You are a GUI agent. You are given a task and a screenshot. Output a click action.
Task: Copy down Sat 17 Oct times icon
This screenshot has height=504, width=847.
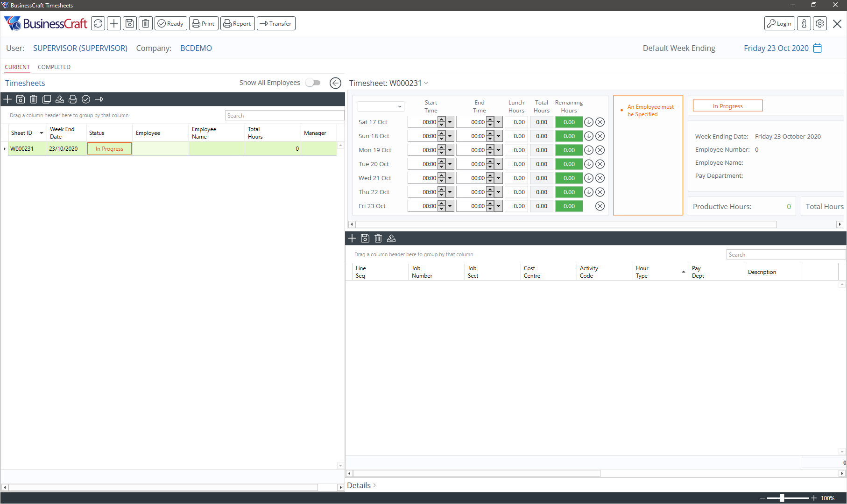point(589,122)
